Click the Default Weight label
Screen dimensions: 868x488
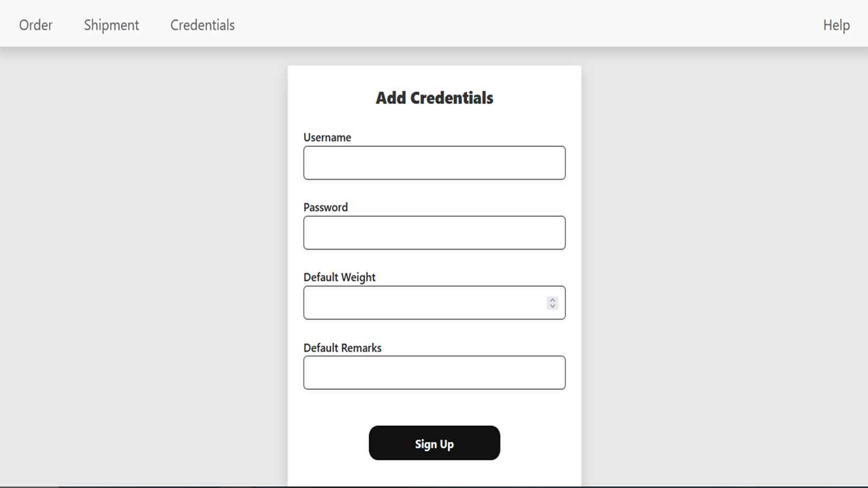340,277
